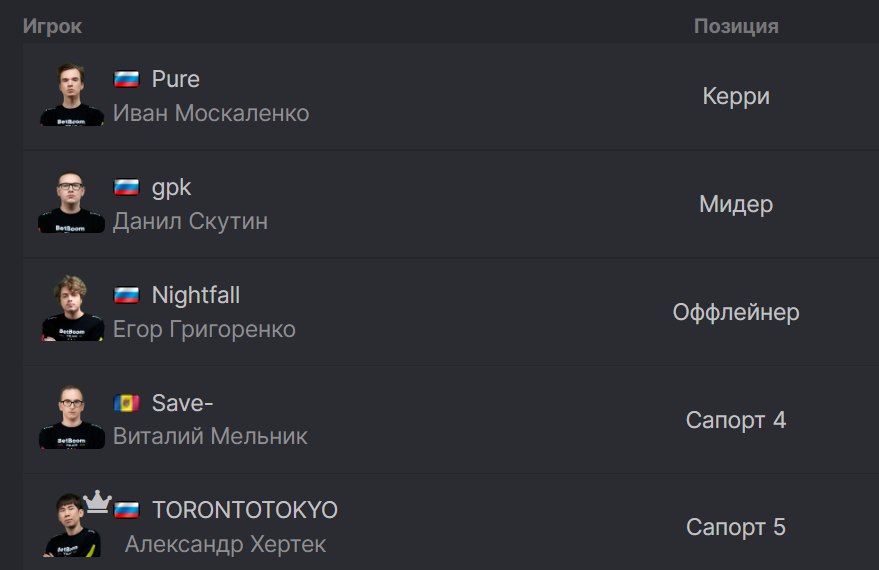The height and width of the screenshot is (570, 879).
Task: Sort by the Позиция column header
Action: (736, 26)
